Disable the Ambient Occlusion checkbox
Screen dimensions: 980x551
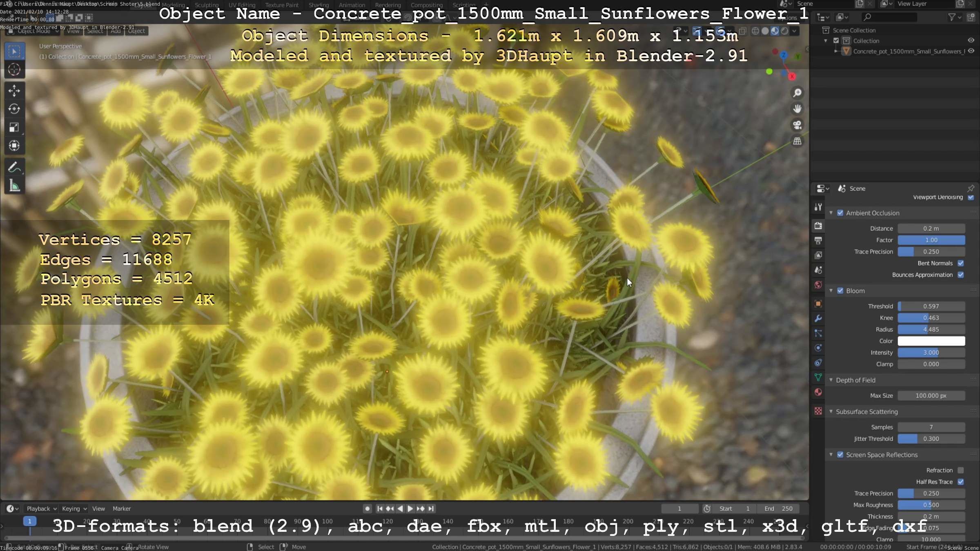pyautogui.click(x=840, y=213)
